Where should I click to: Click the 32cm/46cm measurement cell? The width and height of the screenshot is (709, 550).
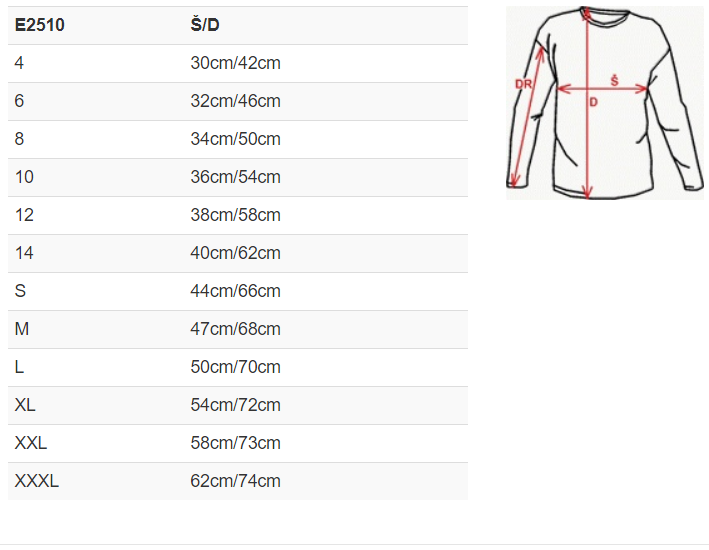pos(235,101)
